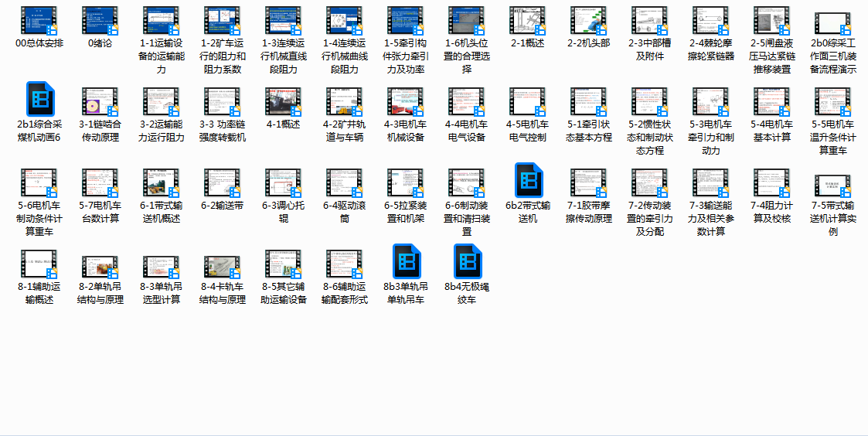Select the 3-1链啮合传动原理 thumbnail

[100, 100]
